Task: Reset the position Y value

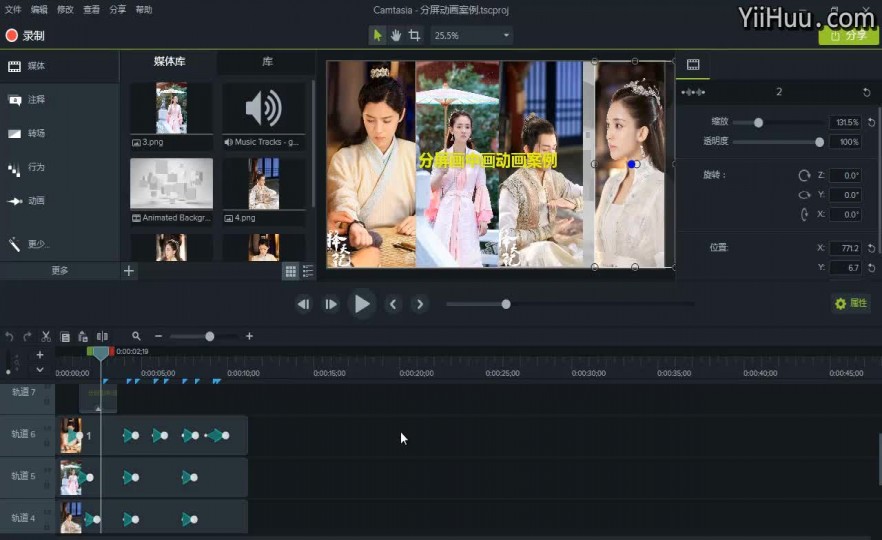Action: coord(871,268)
